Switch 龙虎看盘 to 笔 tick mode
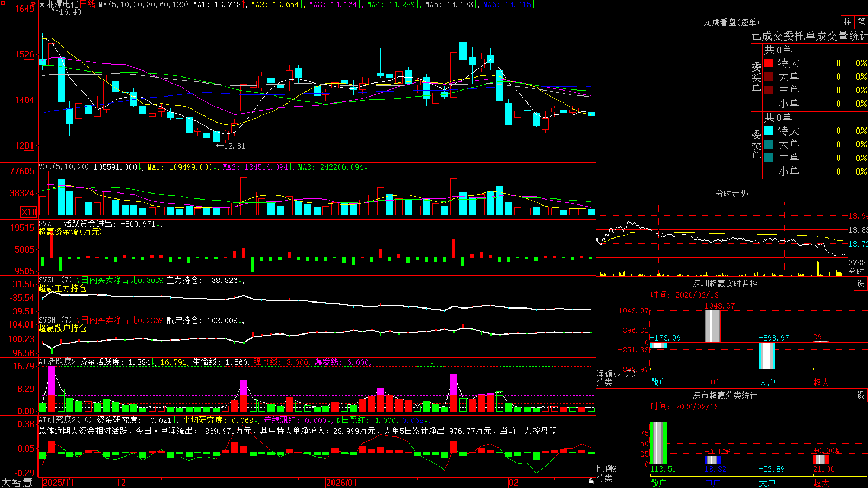 pyautogui.click(x=861, y=22)
